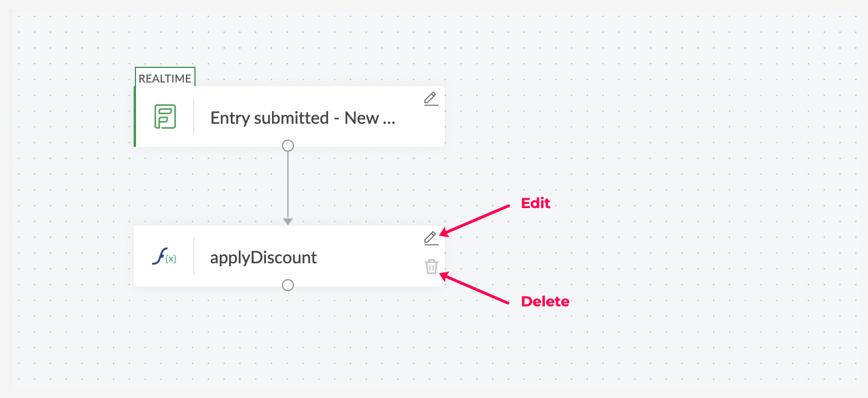Image resolution: width=868 pixels, height=398 pixels.
Task: Click output connector circle below applyDiscount node
Action: (288, 285)
